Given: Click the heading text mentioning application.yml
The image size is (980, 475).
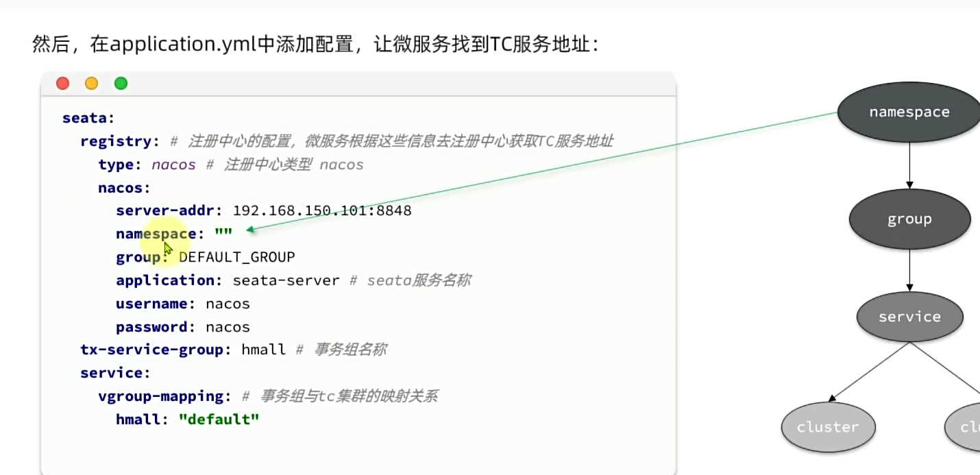Looking at the screenshot, I should click(x=316, y=45).
